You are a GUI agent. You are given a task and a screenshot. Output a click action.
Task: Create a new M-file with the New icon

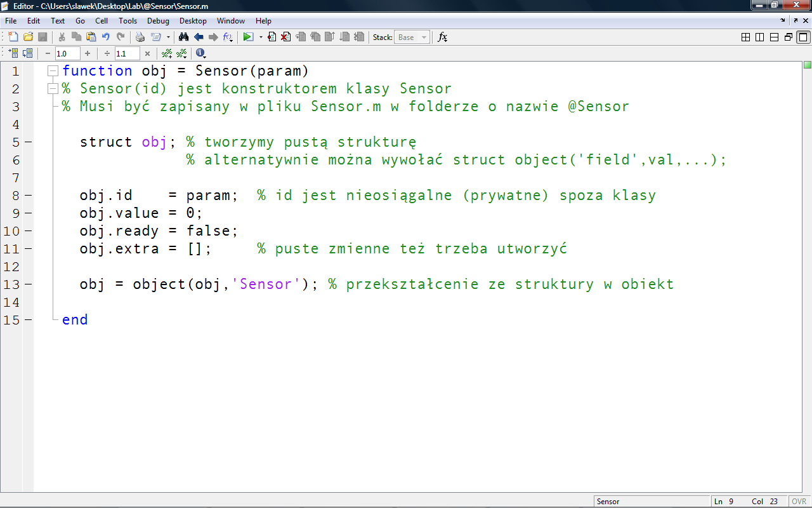(x=13, y=37)
